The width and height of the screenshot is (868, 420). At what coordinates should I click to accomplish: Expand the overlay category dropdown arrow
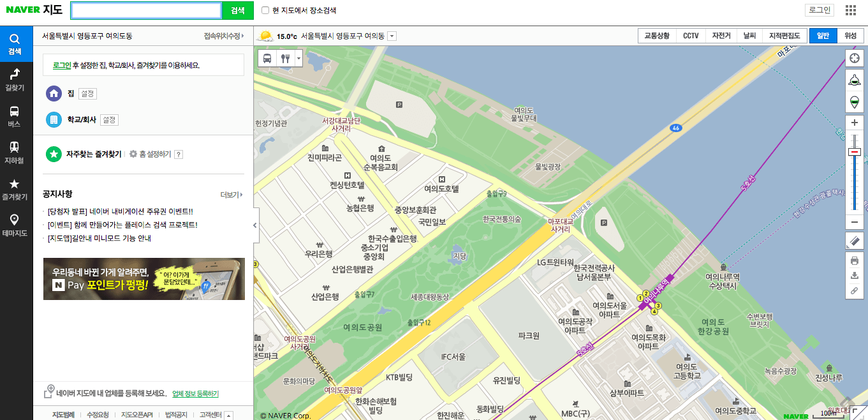(x=297, y=58)
